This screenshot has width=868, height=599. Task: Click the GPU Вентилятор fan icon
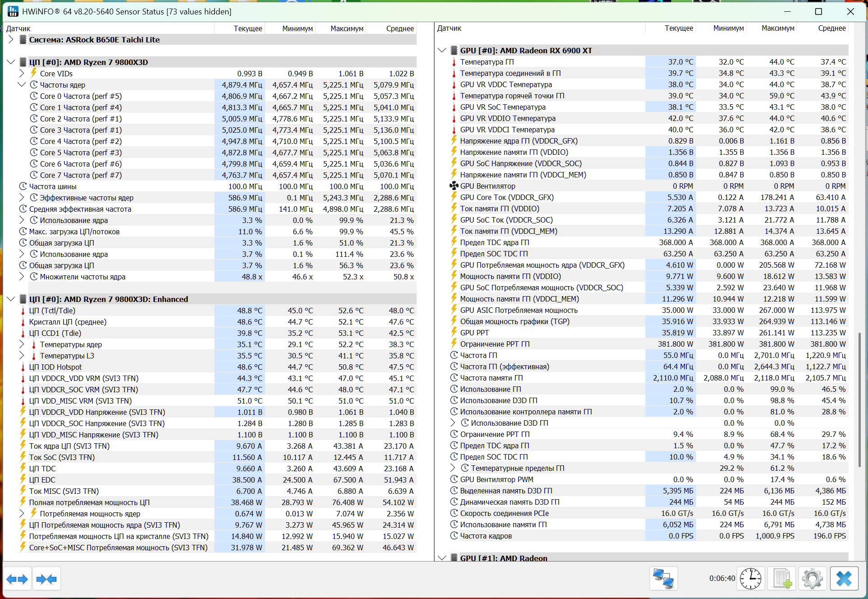[454, 186]
